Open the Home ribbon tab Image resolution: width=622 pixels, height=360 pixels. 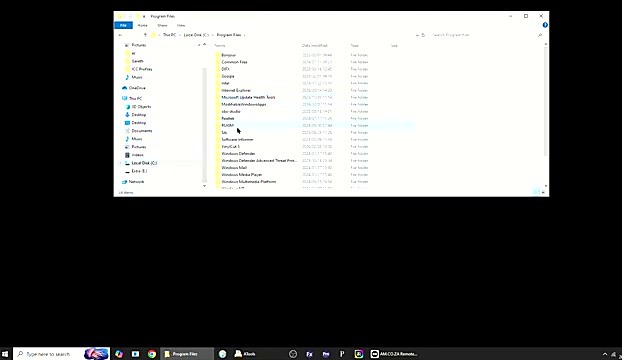tap(142, 25)
